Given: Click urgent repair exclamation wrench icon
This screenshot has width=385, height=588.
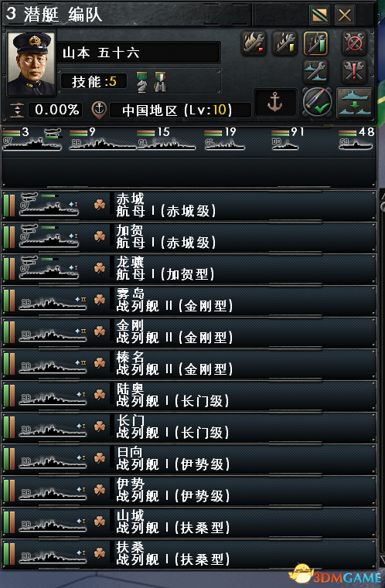Looking at the screenshot, I should click(x=354, y=71).
